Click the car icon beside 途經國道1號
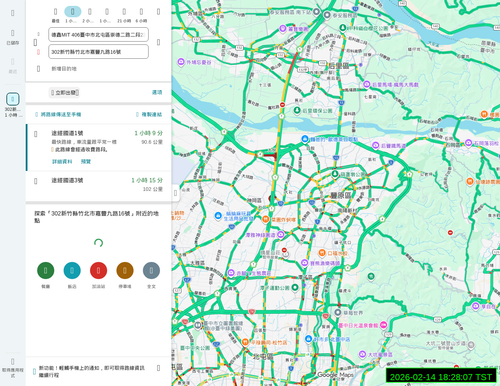The width and height of the screenshot is (500, 386). [36, 134]
